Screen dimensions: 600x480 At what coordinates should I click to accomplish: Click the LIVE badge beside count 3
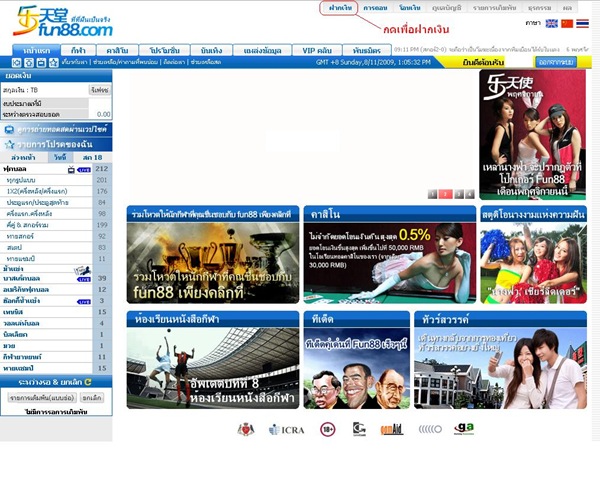coord(84,302)
